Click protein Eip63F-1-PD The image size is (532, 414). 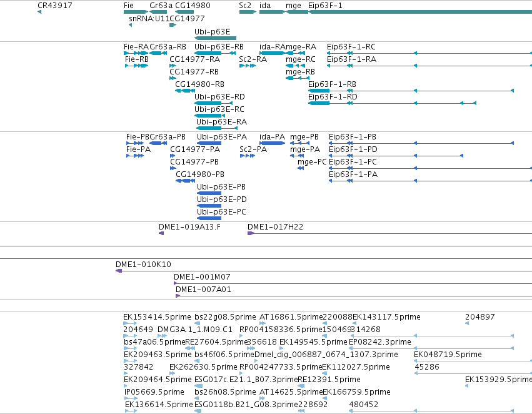(353, 149)
